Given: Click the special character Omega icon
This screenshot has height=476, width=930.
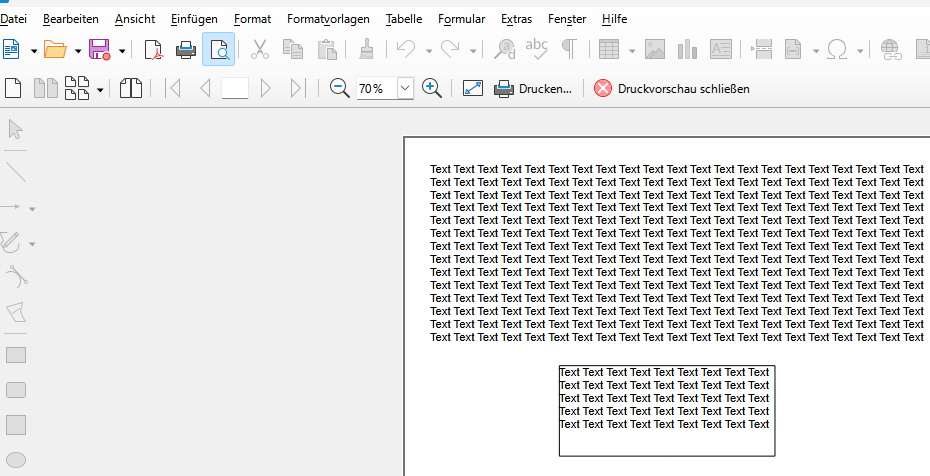Looking at the screenshot, I should (837, 50).
